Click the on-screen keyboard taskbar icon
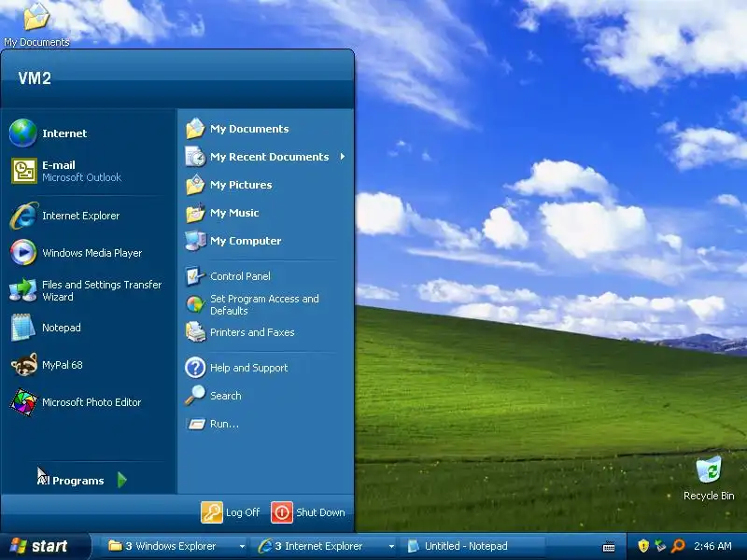747x560 pixels. coord(609,547)
